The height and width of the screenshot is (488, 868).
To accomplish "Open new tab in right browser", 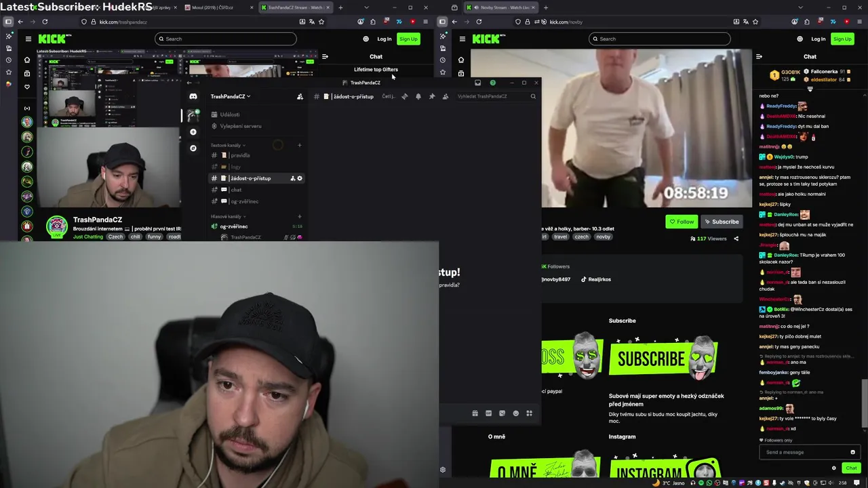I will pyautogui.click(x=546, y=7).
